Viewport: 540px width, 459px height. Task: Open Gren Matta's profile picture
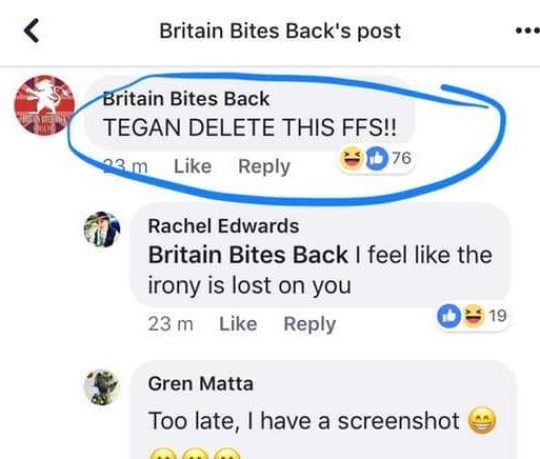tap(102, 387)
